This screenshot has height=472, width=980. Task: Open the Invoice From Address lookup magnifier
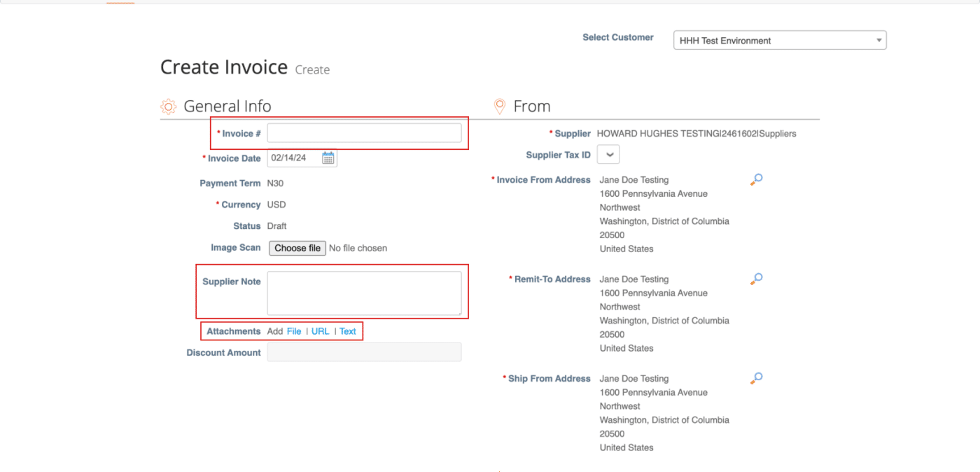756,179
